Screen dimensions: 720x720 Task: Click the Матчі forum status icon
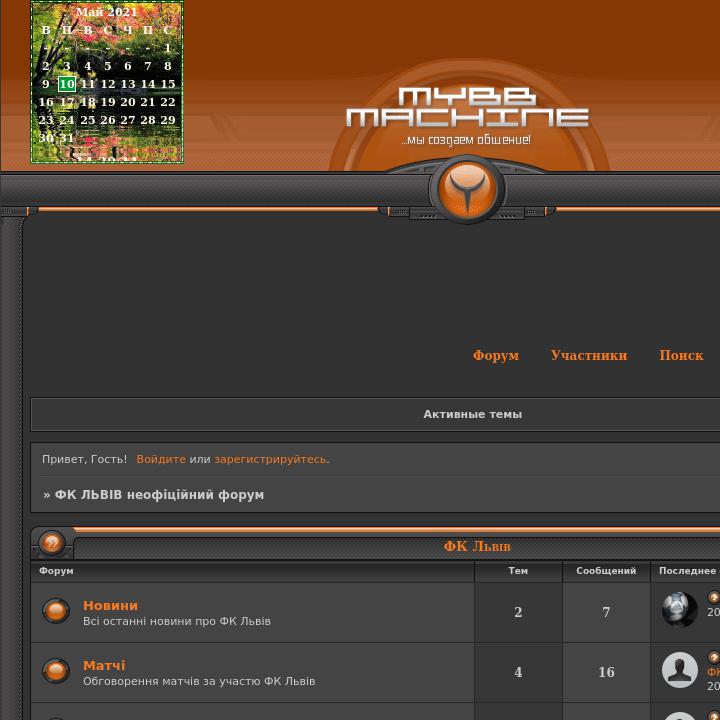[56, 671]
